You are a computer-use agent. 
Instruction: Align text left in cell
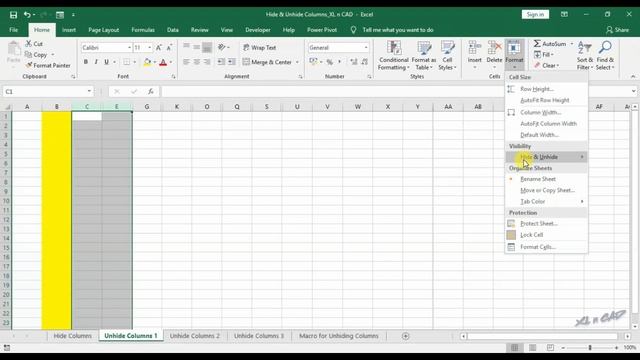tap(186, 62)
